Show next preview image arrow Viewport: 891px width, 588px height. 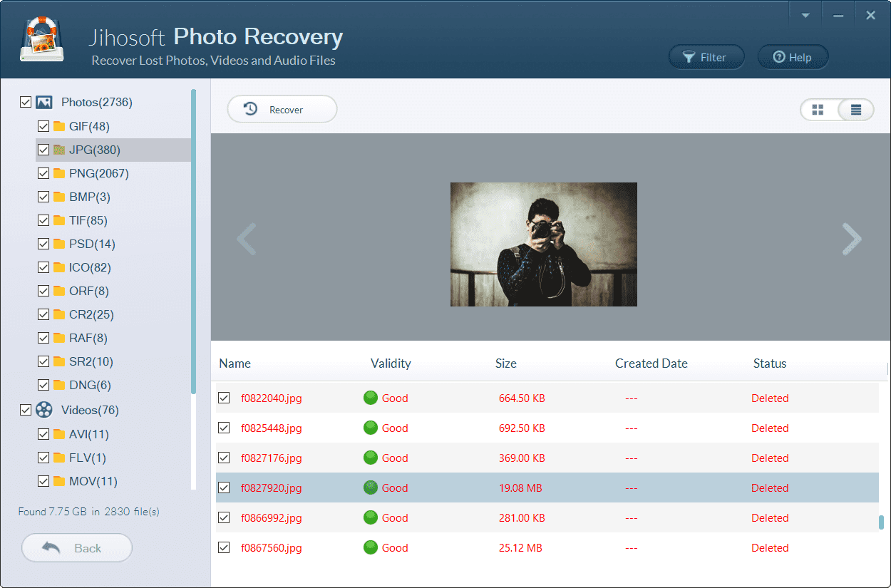coord(852,239)
